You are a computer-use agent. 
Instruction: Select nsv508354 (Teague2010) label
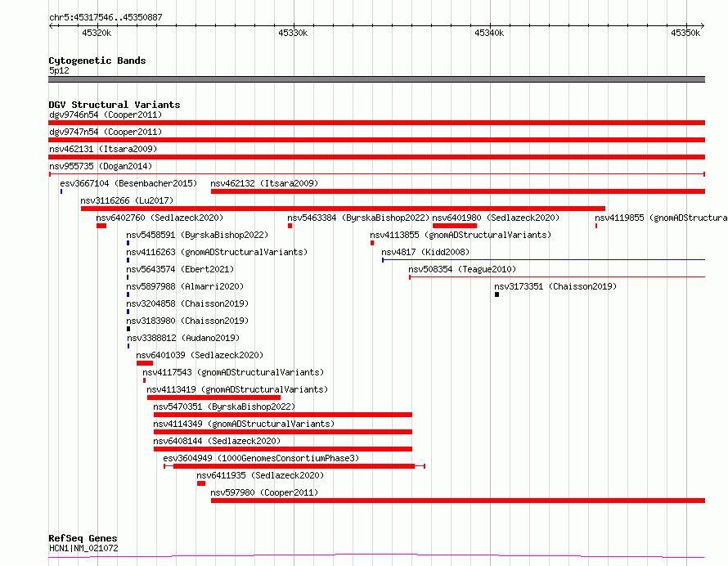tap(462, 269)
